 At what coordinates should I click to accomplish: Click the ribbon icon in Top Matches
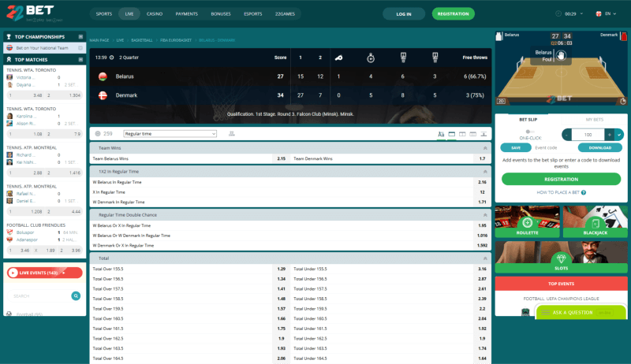point(9,59)
